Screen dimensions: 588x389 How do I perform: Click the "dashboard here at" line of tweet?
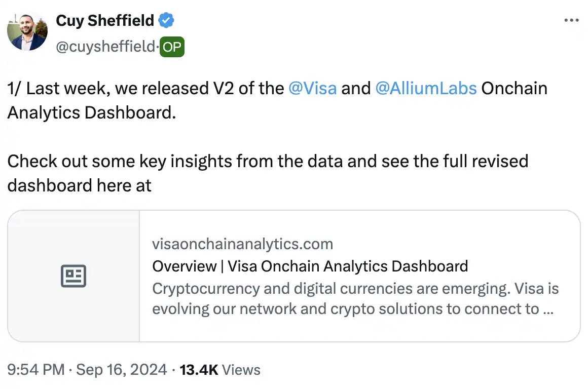click(x=79, y=185)
